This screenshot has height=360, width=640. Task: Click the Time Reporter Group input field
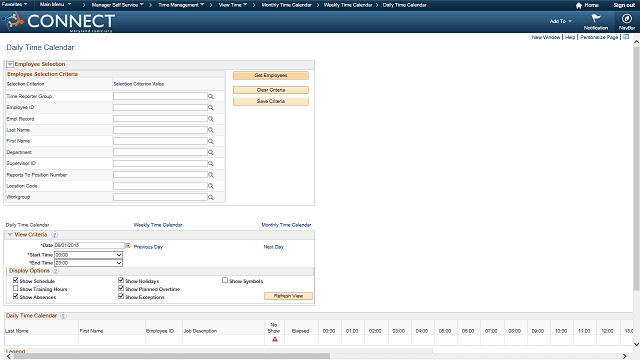160,96
